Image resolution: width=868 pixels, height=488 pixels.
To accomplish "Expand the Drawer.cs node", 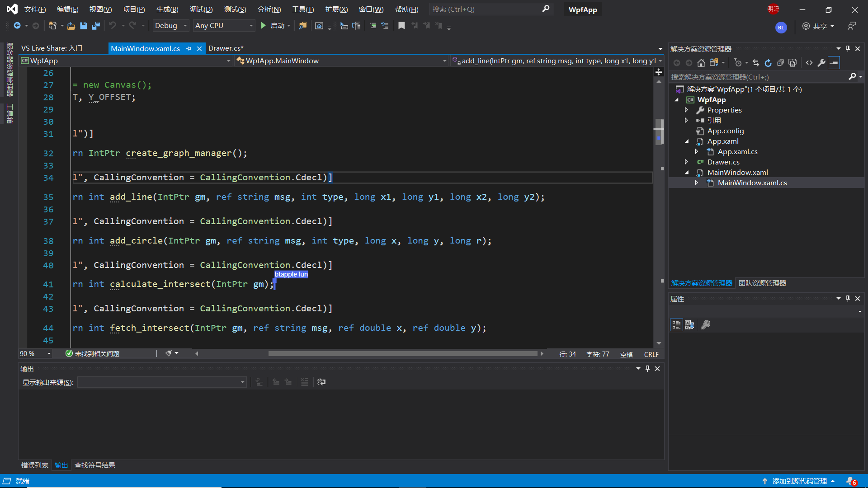I will [x=686, y=162].
